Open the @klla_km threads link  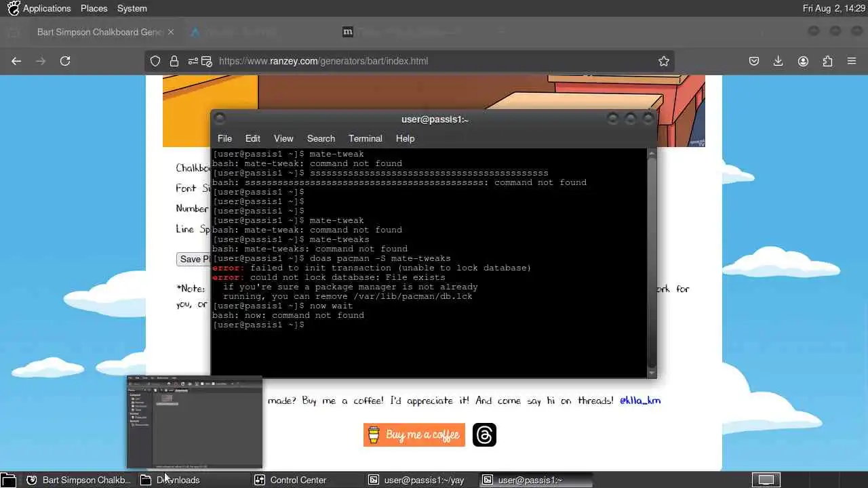tap(640, 401)
